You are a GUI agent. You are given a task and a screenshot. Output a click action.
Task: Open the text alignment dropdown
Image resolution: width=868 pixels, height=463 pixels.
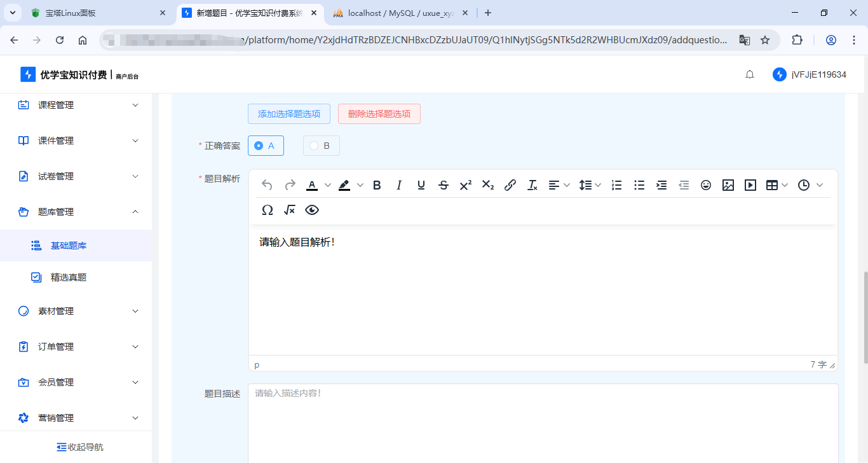[559, 185]
